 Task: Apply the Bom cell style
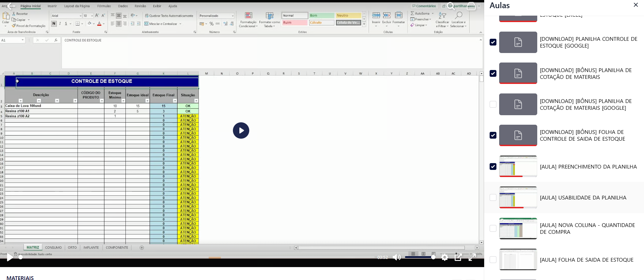point(322,16)
